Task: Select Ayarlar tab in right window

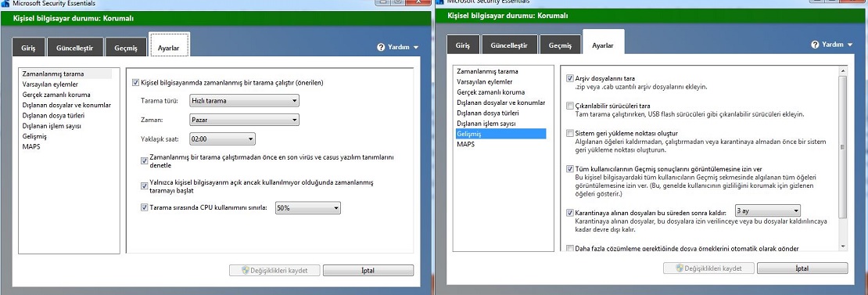Action: click(603, 42)
